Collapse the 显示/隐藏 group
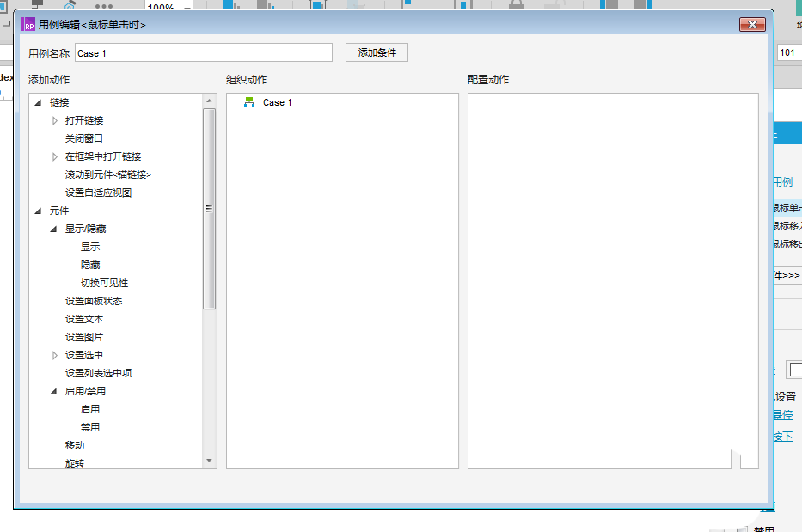Screen dimensions: 802x532 (x=53, y=229)
